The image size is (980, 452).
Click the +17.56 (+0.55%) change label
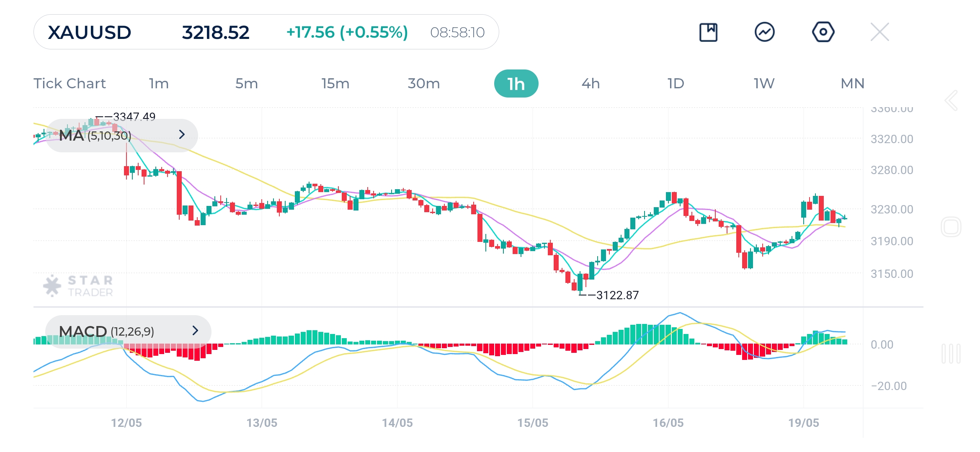pyautogui.click(x=347, y=32)
